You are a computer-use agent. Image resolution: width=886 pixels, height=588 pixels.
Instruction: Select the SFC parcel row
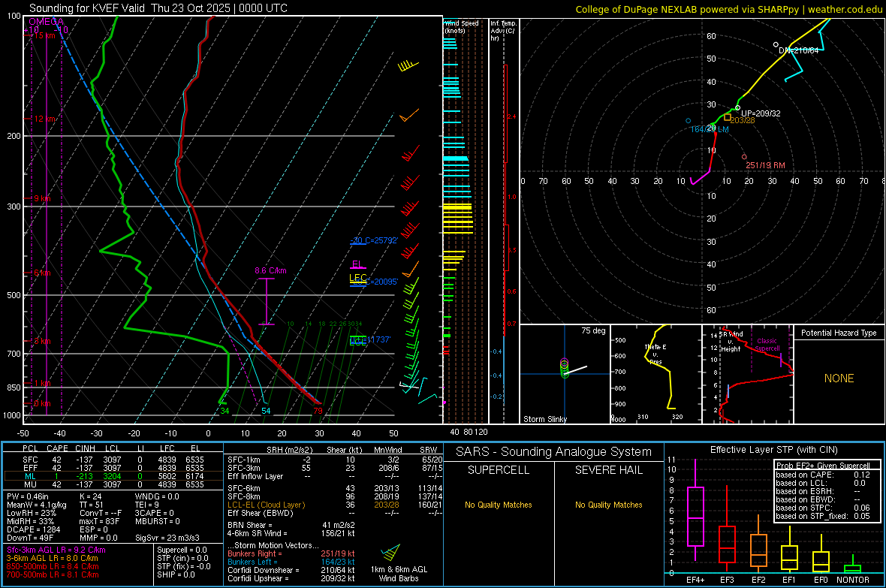coord(113,460)
